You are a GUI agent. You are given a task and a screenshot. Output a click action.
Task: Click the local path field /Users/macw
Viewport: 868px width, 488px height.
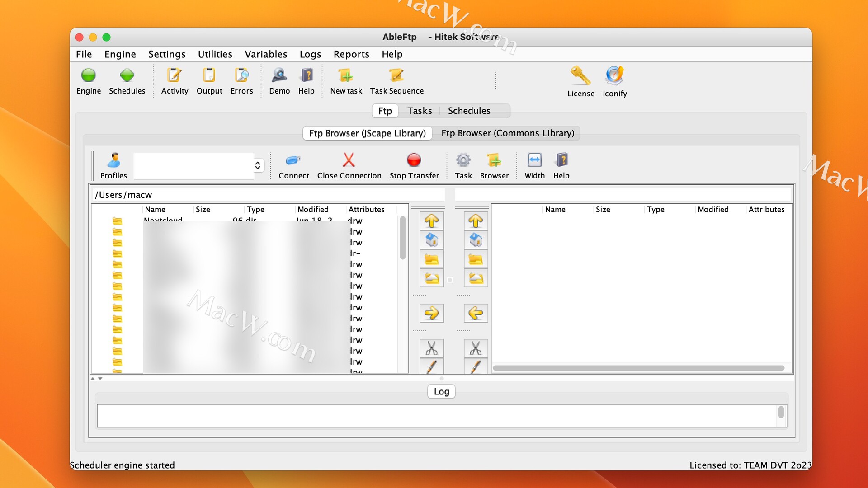269,195
